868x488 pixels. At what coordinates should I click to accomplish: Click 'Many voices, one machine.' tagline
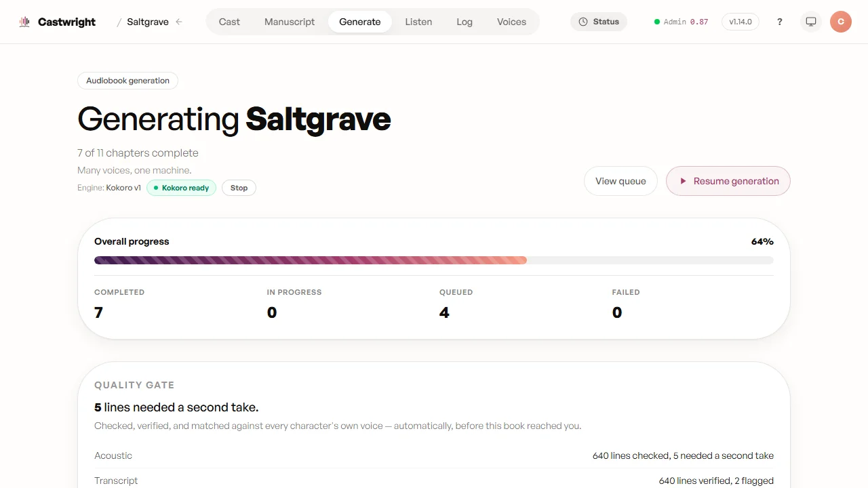pyautogui.click(x=134, y=170)
